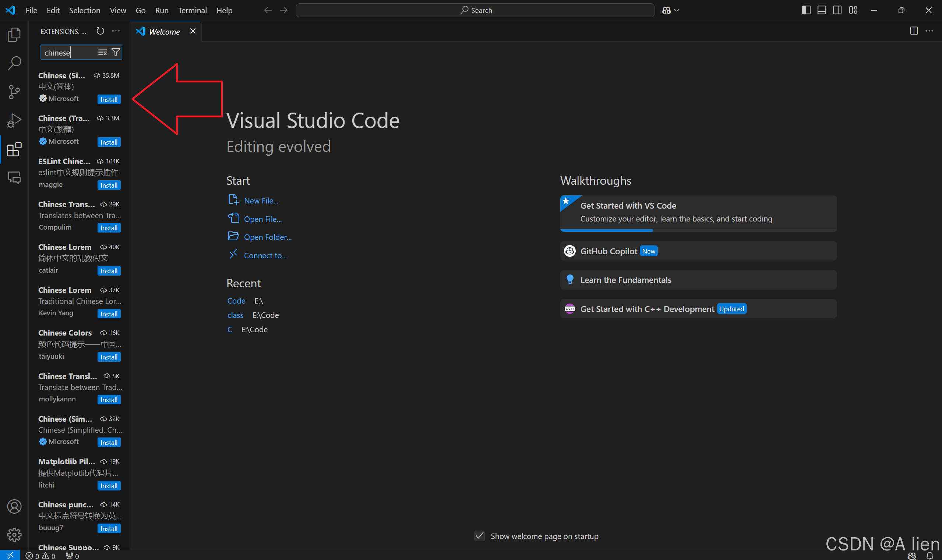Image resolution: width=942 pixels, height=560 pixels.
Task: Toggle the bottom panel layout button
Action: pyautogui.click(x=822, y=10)
